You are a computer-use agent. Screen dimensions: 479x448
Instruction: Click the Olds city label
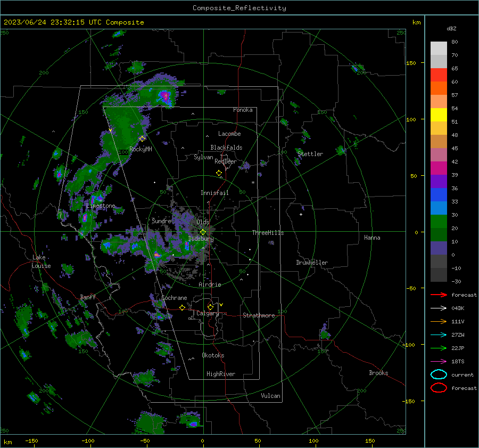(x=203, y=222)
